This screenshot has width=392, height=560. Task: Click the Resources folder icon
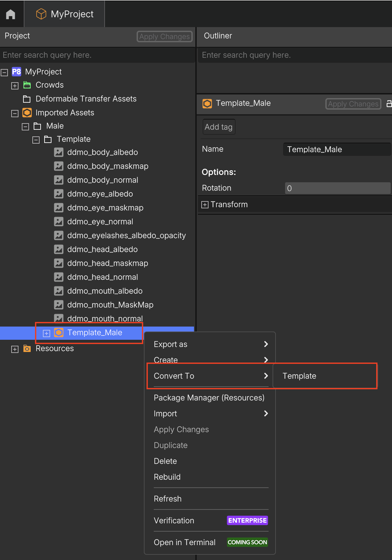(27, 349)
